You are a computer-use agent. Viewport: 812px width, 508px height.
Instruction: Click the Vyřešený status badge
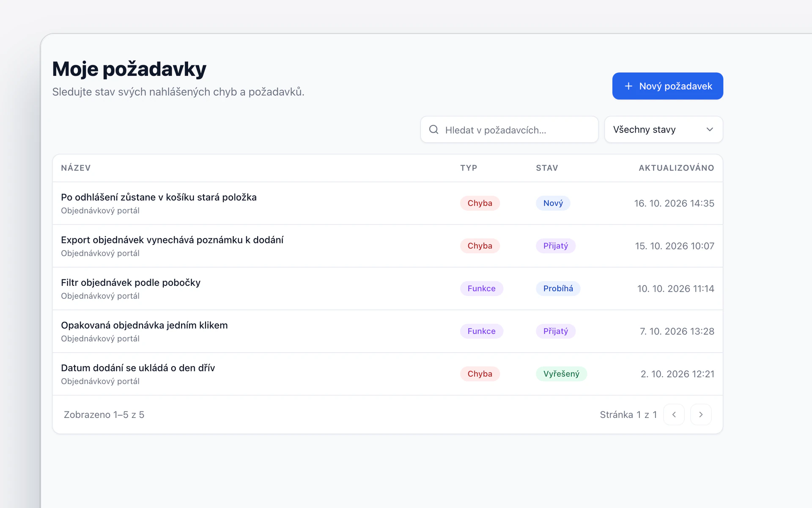pos(561,374)
